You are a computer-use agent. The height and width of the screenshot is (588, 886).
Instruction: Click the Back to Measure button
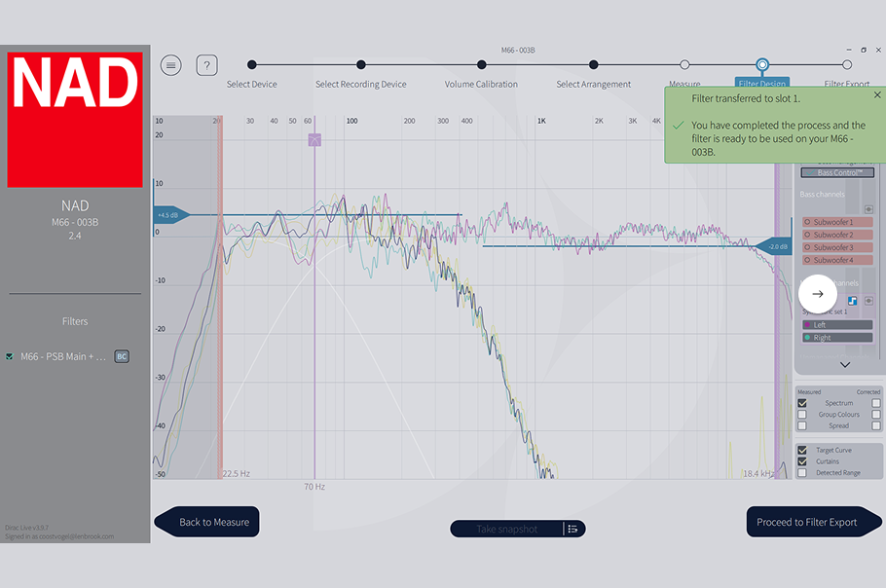pyautogui.click(x=209, y=522)
